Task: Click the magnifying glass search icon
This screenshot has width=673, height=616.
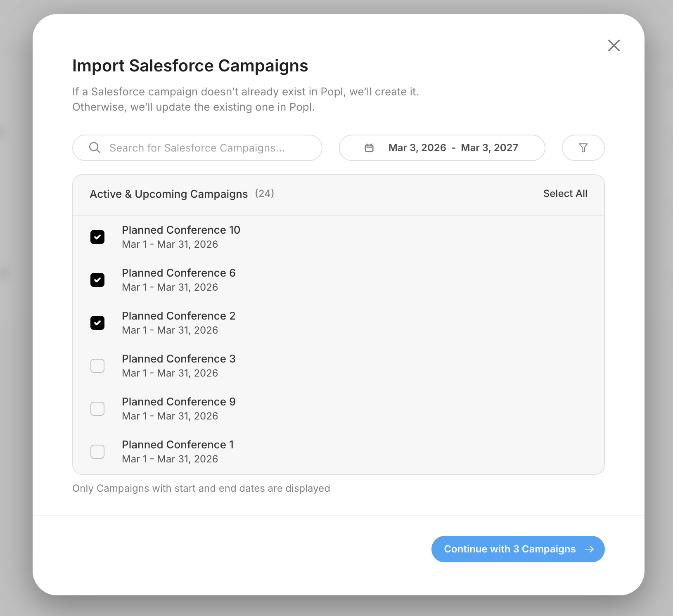Action: coord(95,148)
